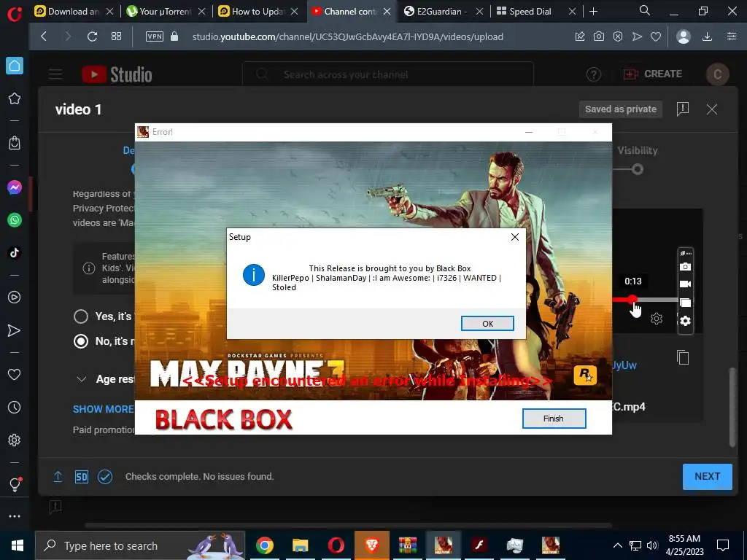Image resolution: width=747 pixels, height=560 pixels.
Task: Toggle the VPN badge in address bar
Action: (x=155, y=36)
